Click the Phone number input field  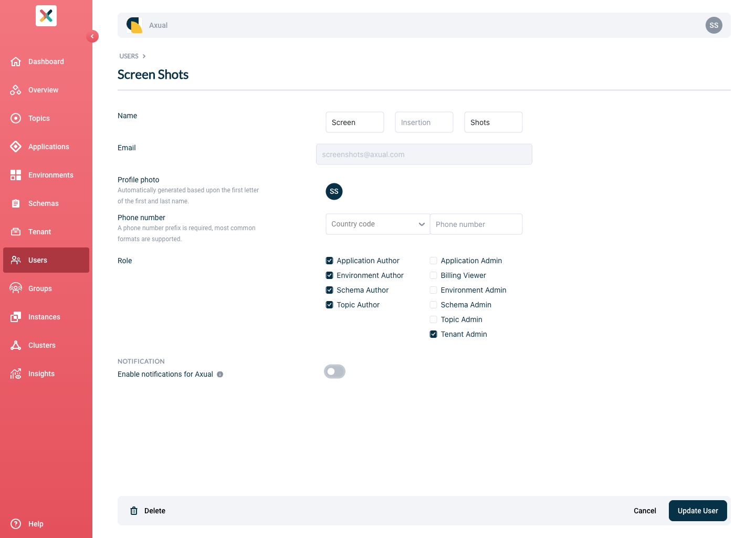click(476, 224)
